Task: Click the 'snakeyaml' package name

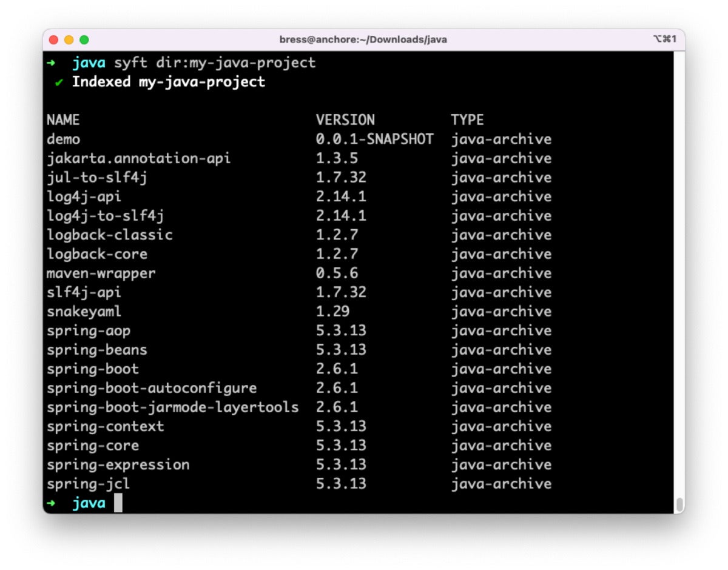Action: pyautogui.click(x=84, y=312)
